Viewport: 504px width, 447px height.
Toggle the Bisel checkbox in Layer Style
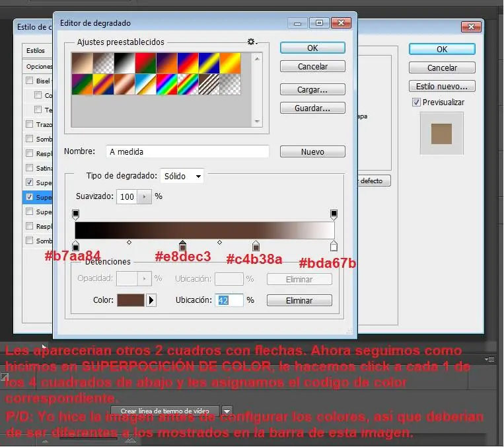(x=29, y=81)
